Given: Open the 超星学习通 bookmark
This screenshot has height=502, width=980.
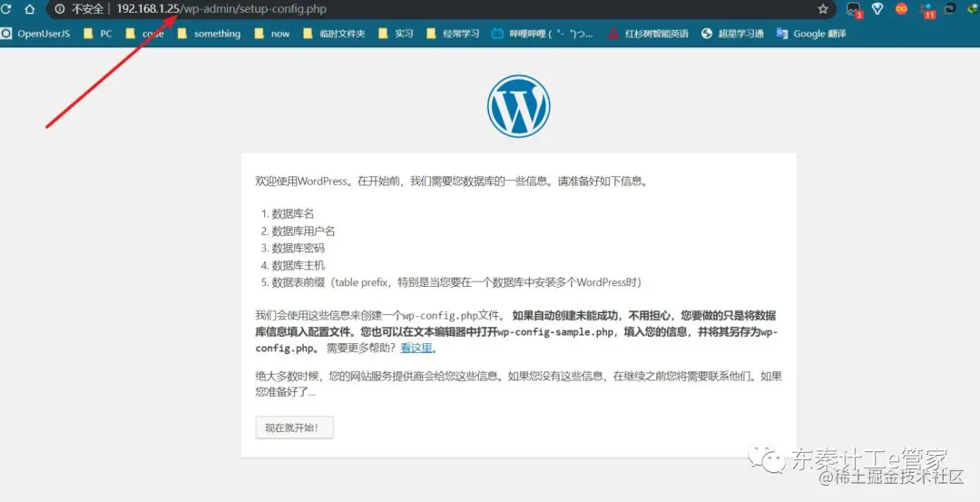Looking at the screenshot, I should [732, 34].
